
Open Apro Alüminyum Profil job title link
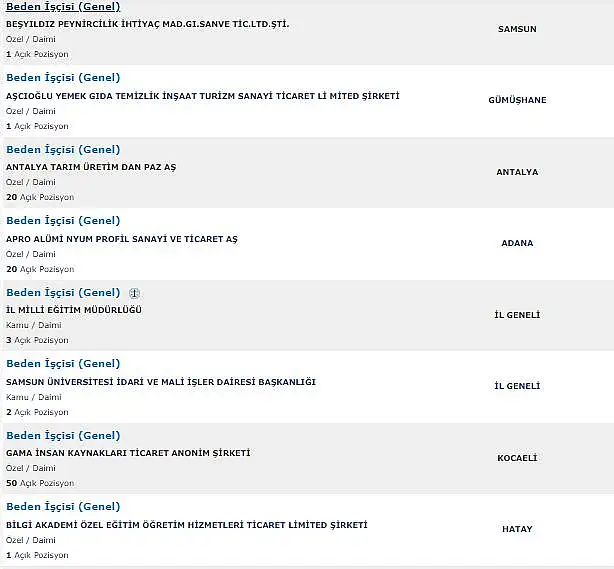(63, 220)
